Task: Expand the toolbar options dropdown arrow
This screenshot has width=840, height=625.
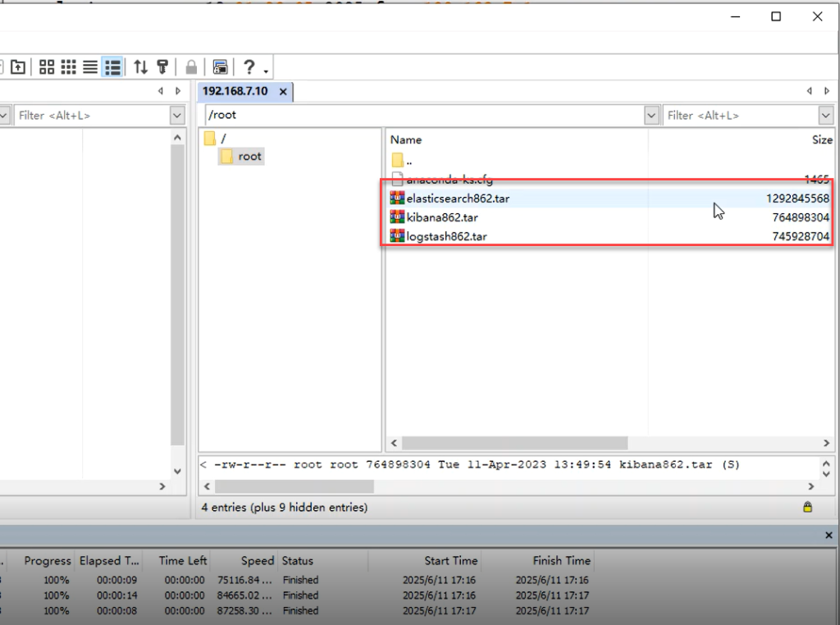Action: click(x=266, y=71)
